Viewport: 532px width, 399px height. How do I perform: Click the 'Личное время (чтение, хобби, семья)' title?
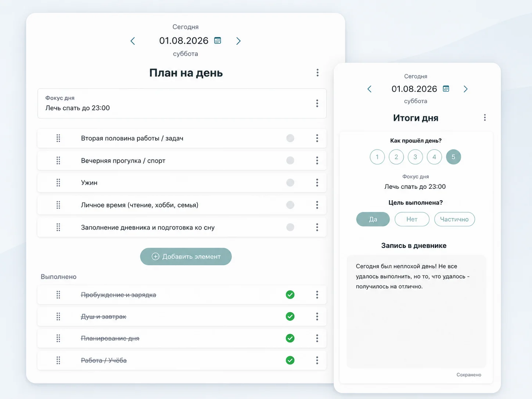coord(140,205)
